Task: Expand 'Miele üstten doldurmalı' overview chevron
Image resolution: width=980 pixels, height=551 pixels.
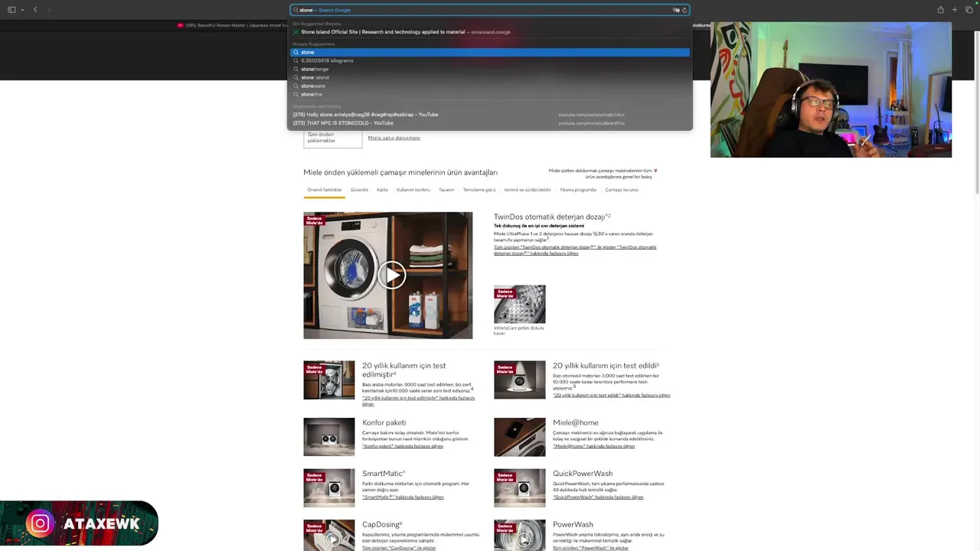Action: 655,171
